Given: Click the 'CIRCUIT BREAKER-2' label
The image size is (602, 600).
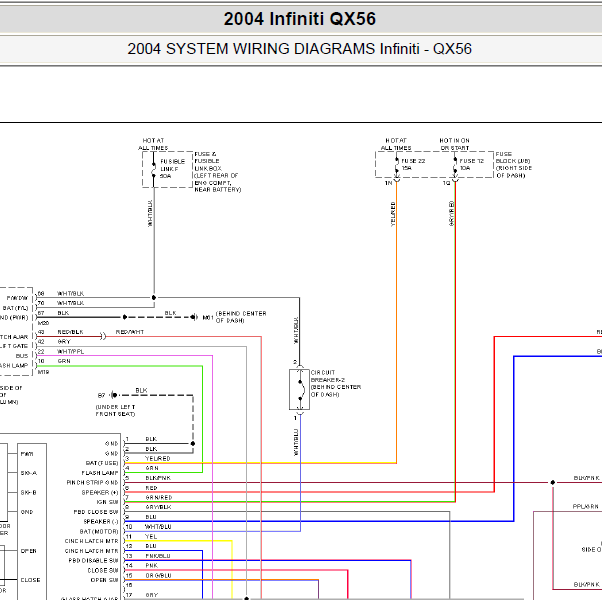Looking at the screenshot, I should point(327,376).
